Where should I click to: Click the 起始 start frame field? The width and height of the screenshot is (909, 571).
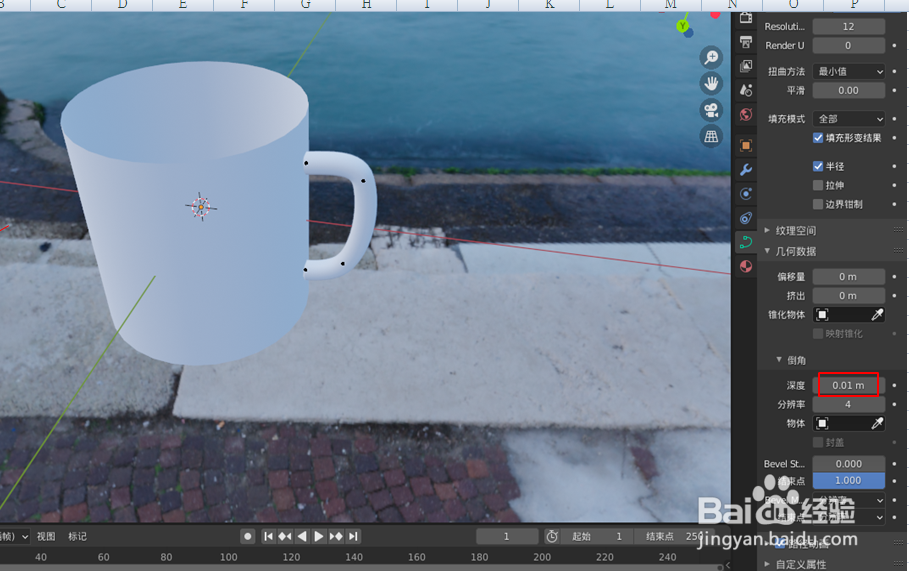coord(597,536)
